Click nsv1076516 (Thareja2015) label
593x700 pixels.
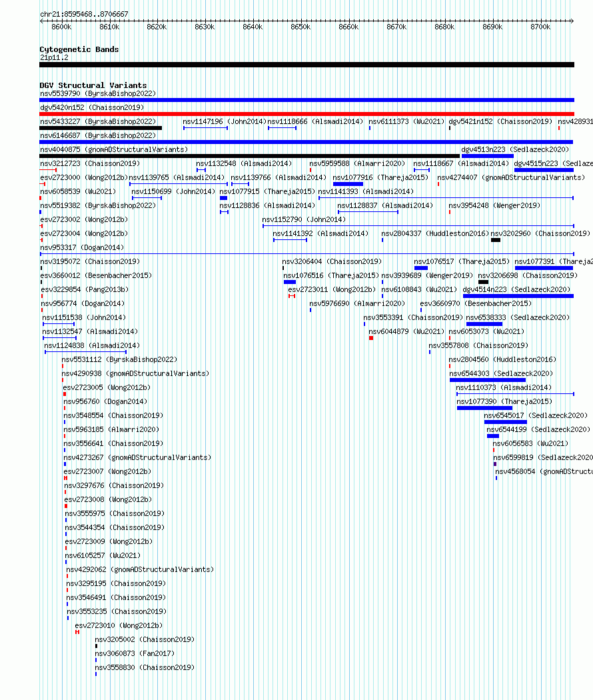tap(331, 275)
